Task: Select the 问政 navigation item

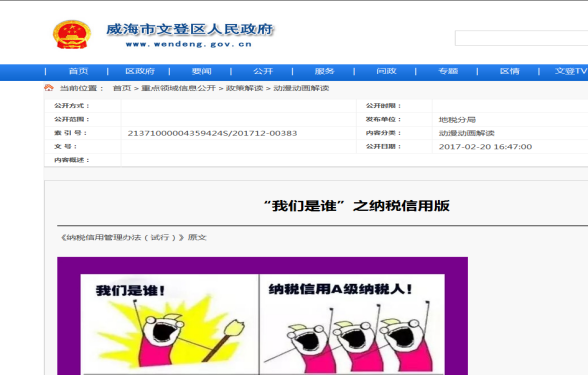Action: pos(386,71)
